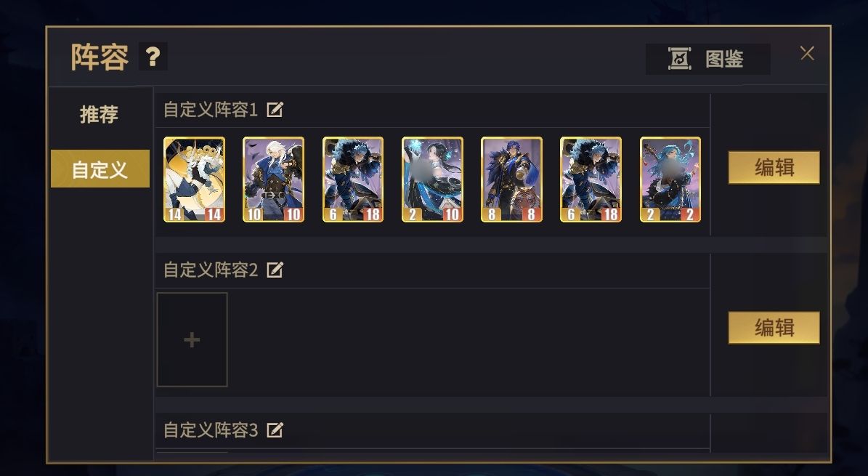Click the rename pencil icon for 自定义阵容2
Viewport: 868px width, 476px height.
275,270
